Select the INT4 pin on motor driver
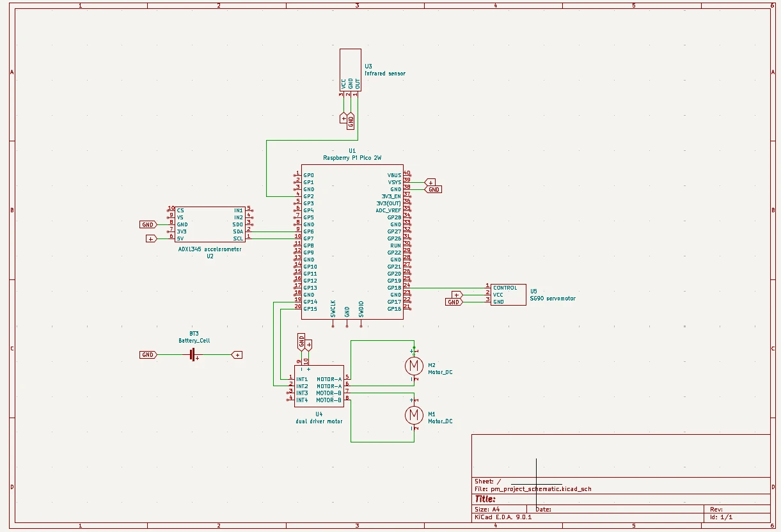781x532 pixels. point(302,400)
